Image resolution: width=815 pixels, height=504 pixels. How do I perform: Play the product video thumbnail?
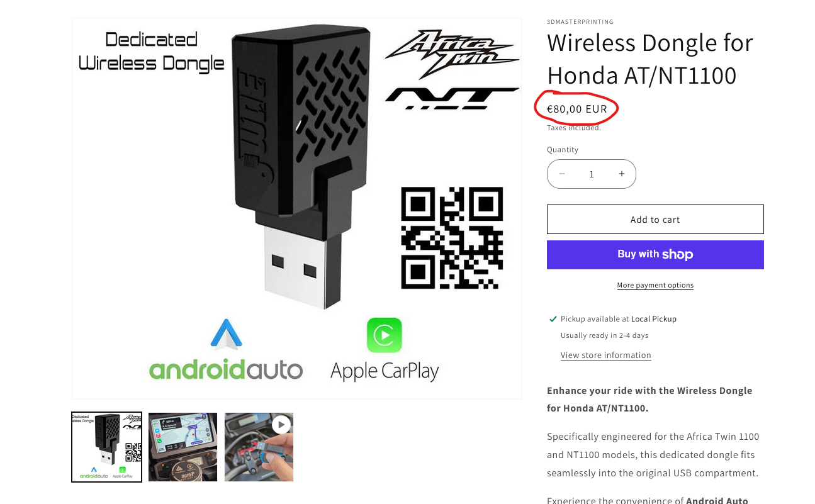259,447
